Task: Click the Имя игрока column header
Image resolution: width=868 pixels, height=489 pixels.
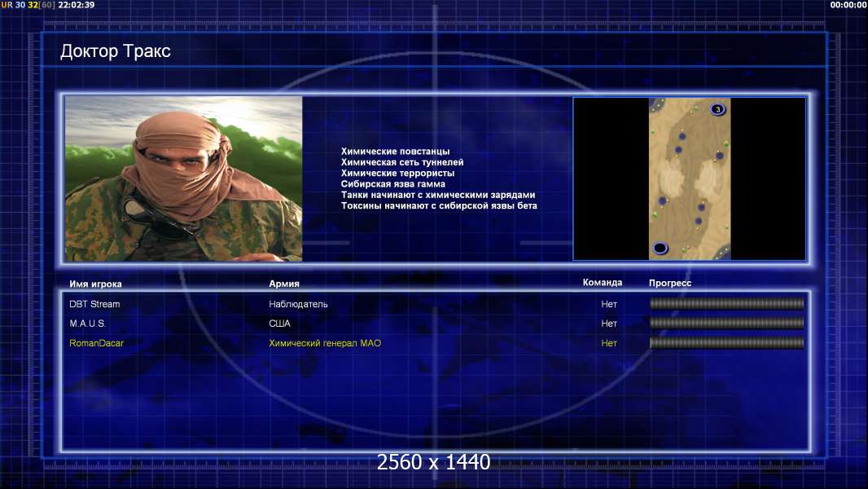Action: [x=95, y=284]
